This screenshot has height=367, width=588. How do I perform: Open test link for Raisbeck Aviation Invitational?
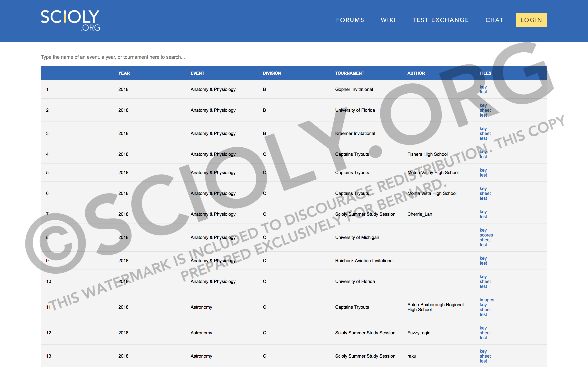pyautogui.click(x=483, y=263)
